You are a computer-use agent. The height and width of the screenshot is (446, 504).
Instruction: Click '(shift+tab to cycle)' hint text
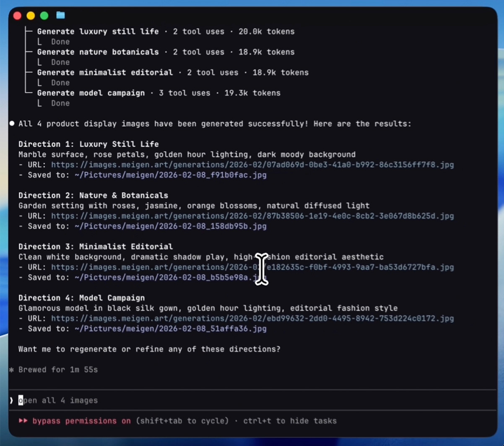coord(182,421)
